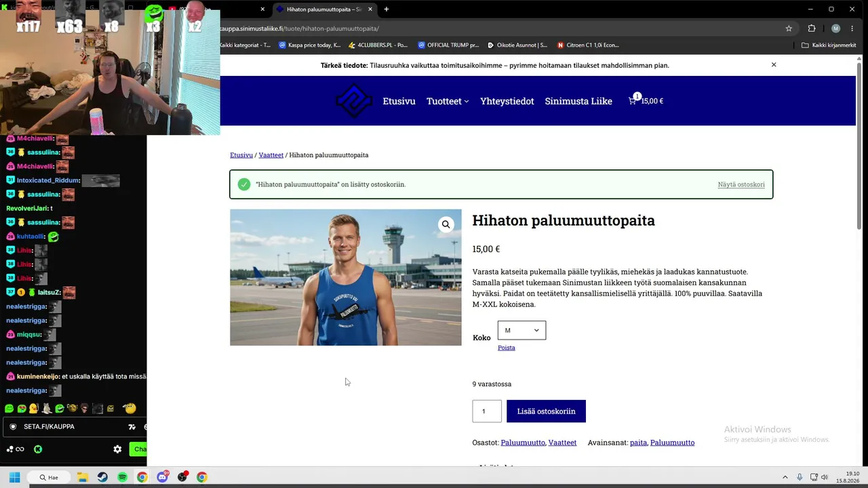This screenshot has height=488, width=868.
Task: Open Yhteystiedot page
Action: (507, 101)
